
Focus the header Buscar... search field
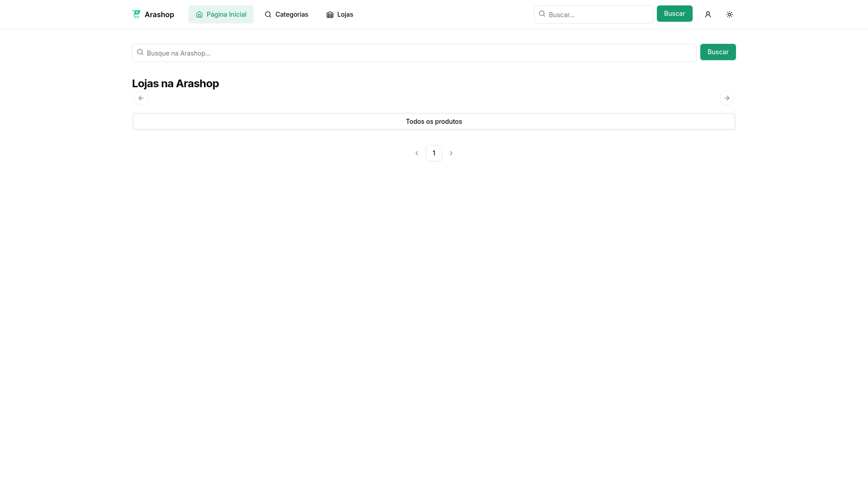click(x=593, y=14)
